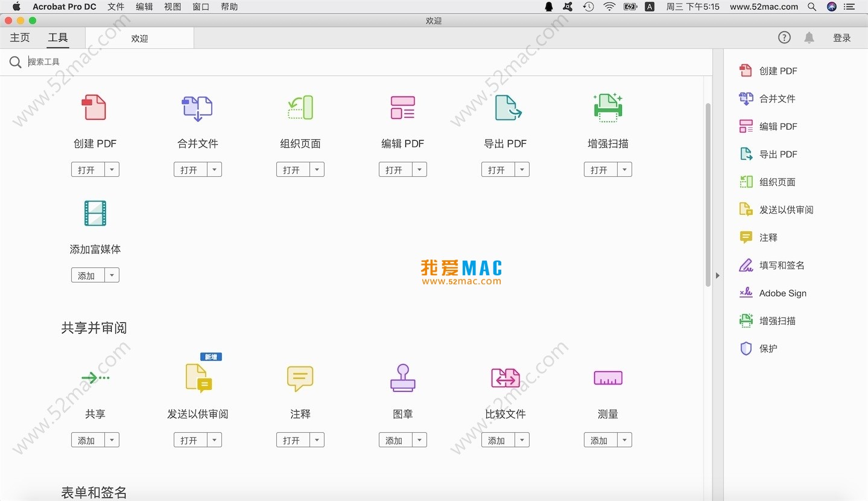Click the Organize Pages (组织页面) large icon
The width and height of the screenshot is (868, 501).
click(x=300, y=107)
